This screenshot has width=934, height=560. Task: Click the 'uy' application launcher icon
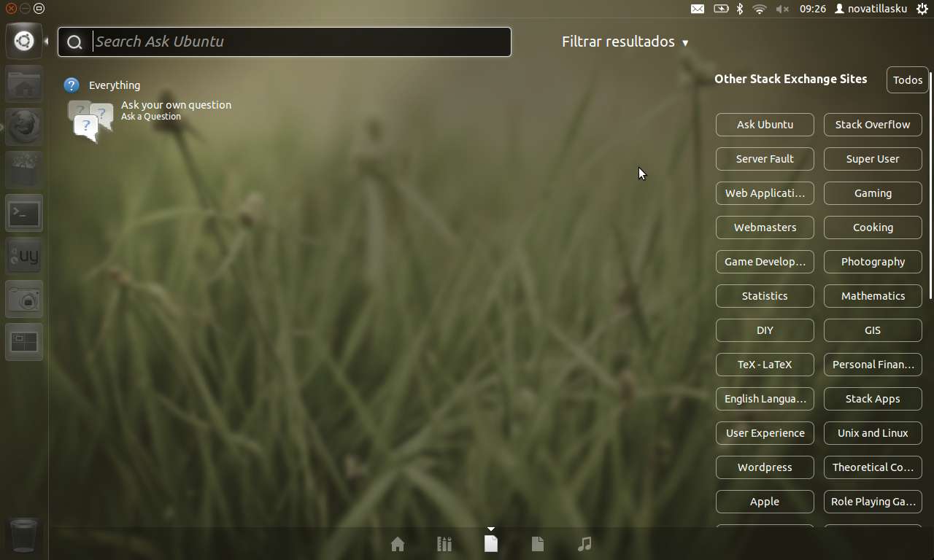pyautogui.click(x=24, y=256)
